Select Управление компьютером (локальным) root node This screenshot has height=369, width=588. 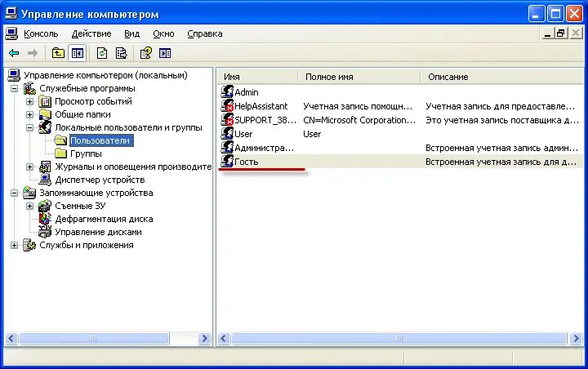tap(105, 75)
